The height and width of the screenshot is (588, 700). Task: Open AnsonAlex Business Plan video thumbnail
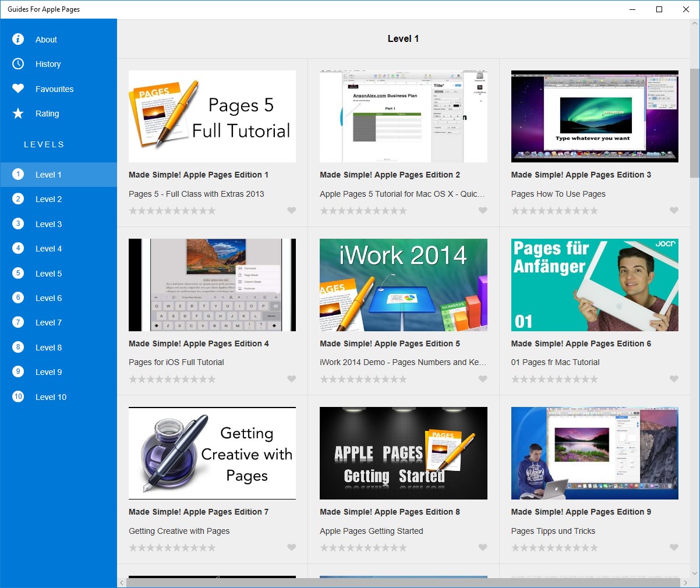pyautogui.click(x=404, y=116)
